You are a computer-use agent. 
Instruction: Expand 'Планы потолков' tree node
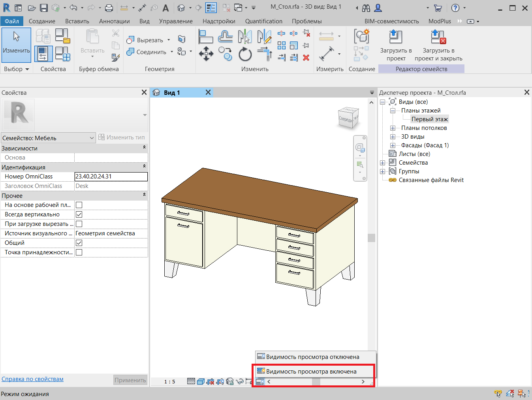393,128
